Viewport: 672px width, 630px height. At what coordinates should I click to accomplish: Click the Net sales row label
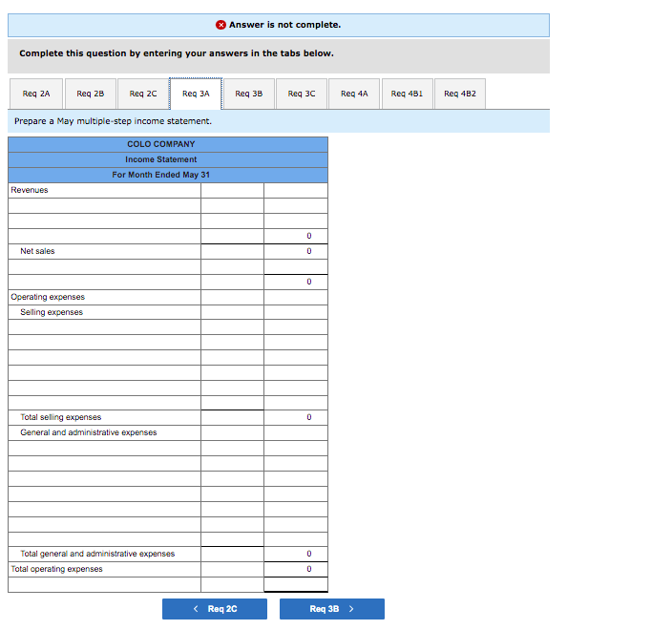tap(38, 252)
